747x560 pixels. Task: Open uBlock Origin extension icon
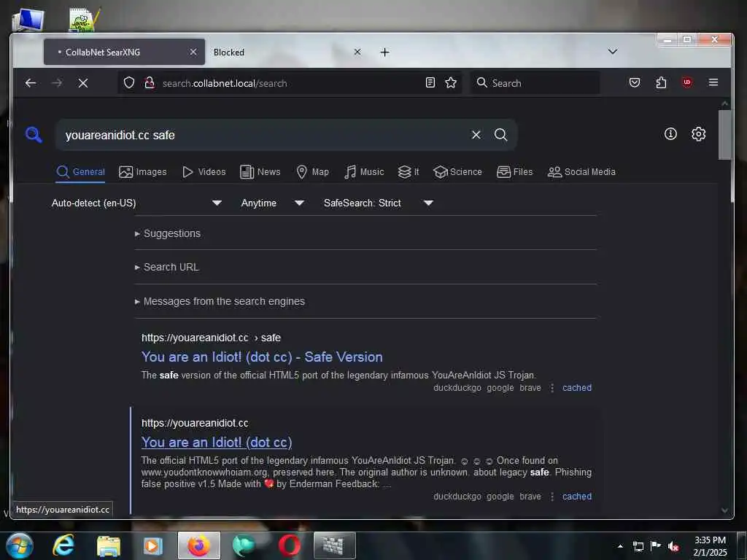(687, 83)
